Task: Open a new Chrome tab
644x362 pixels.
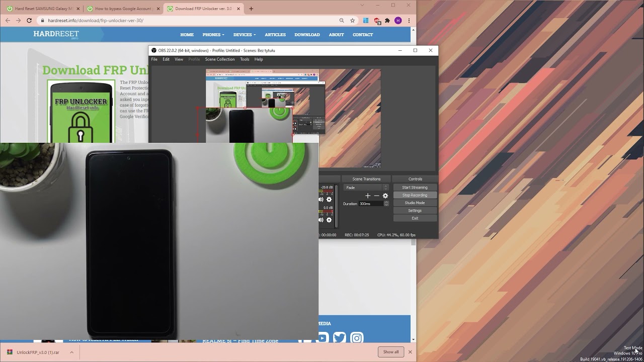Action: [x=251, y=9]
